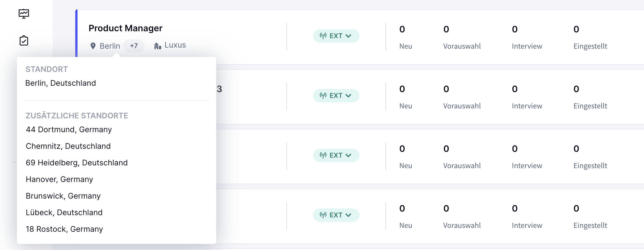Click broadcast icon in Product Manager EXT badge

click(x=323, y=36)
